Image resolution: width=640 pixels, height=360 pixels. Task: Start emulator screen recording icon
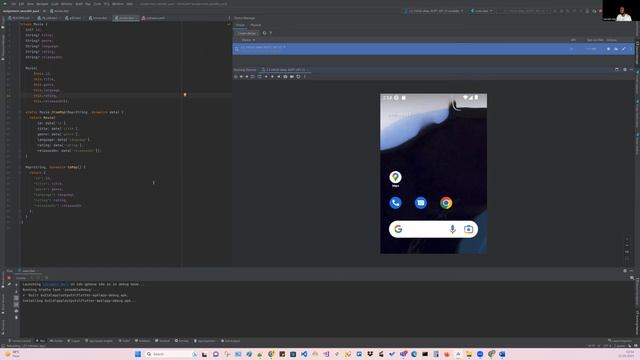(291, 76)
